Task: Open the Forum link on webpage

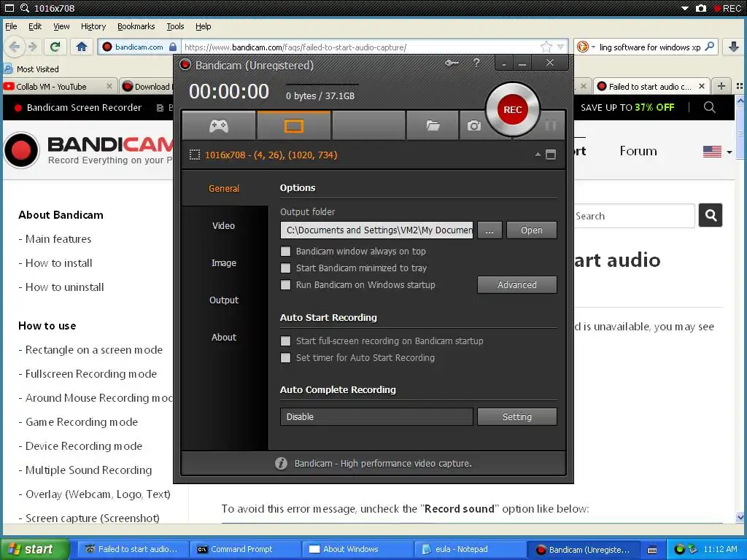Action: tap(638, 151)
